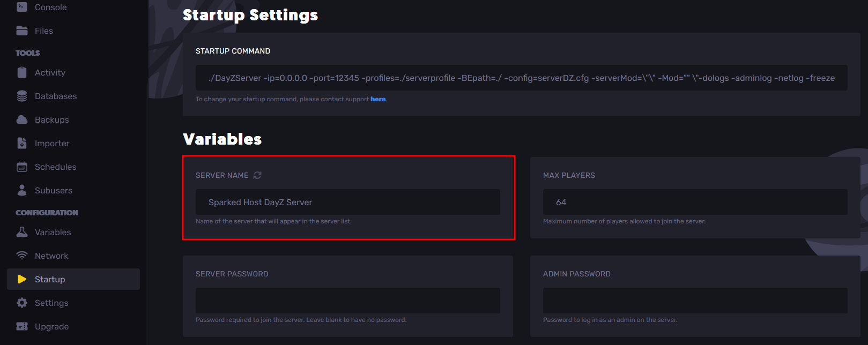Click the 'SERVER PASSWORD' label
Viewport: 868px width, 345px height.
pos(232,274)
